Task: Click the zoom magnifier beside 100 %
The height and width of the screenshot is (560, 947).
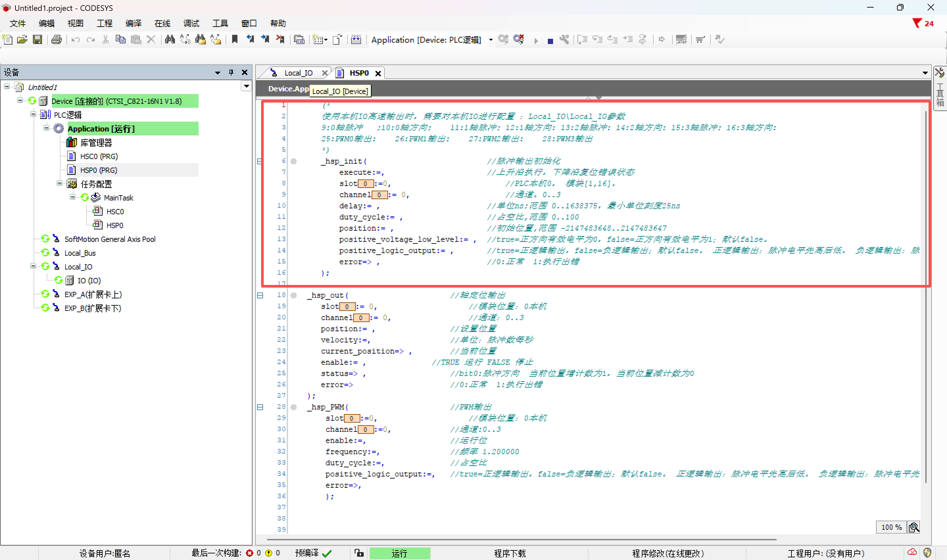Action: tap(914, 527)
